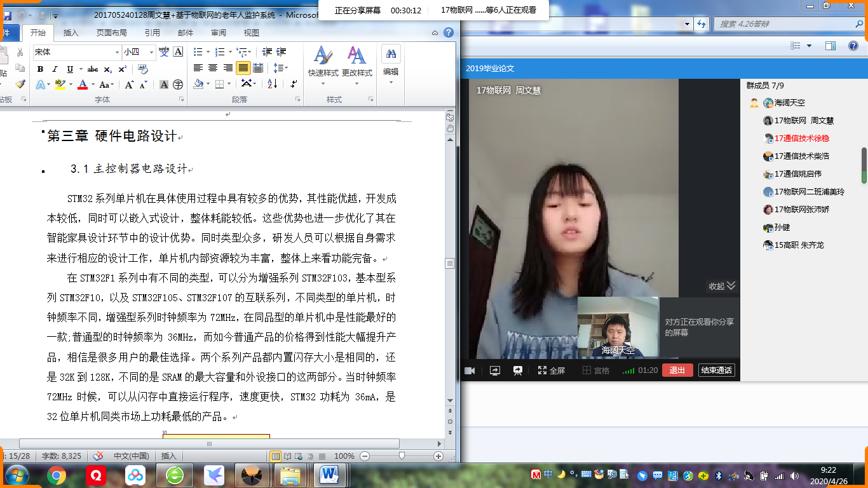Click the Increase Indent icon
This screenshot has height=488, width=868.
(280, 52)
